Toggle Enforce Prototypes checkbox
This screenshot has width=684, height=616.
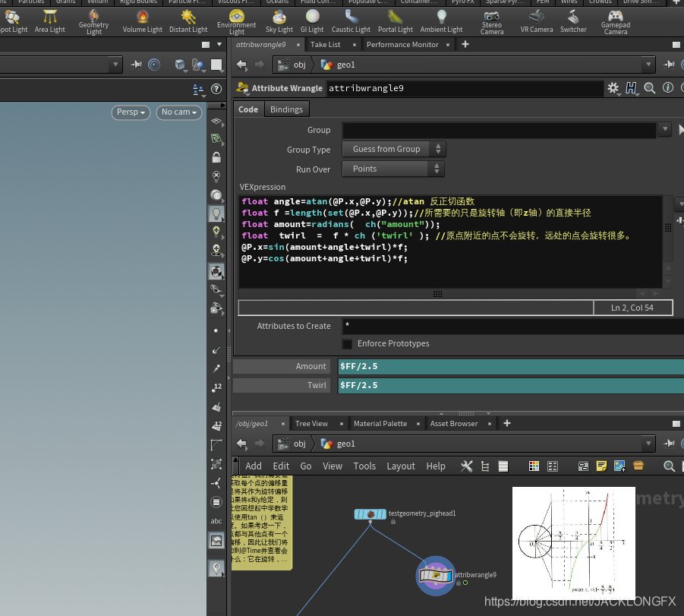pos(347,344)
